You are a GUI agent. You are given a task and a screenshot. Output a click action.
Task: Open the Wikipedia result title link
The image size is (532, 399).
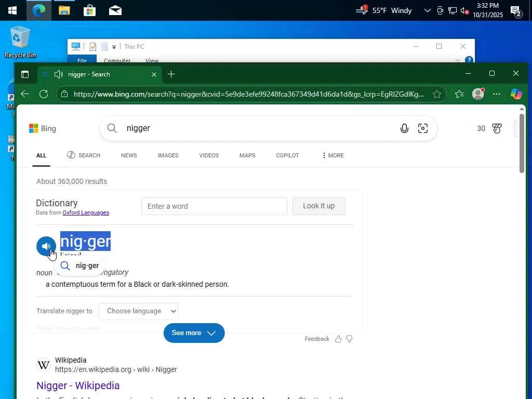coord(78,386)
